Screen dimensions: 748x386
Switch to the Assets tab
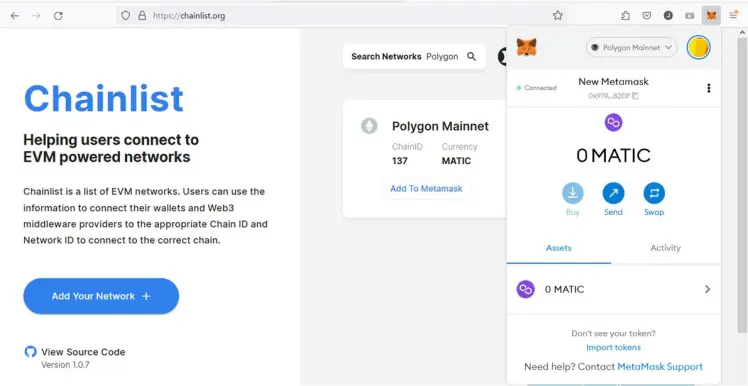[559, 248]
